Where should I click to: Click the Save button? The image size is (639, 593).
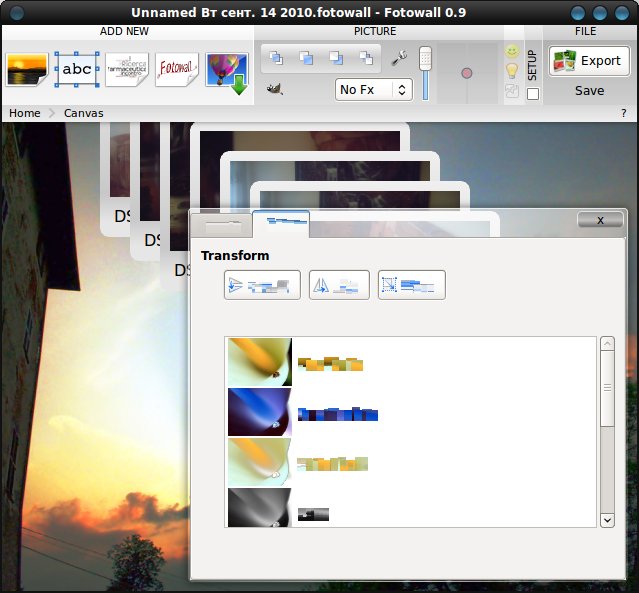point(589,90)
